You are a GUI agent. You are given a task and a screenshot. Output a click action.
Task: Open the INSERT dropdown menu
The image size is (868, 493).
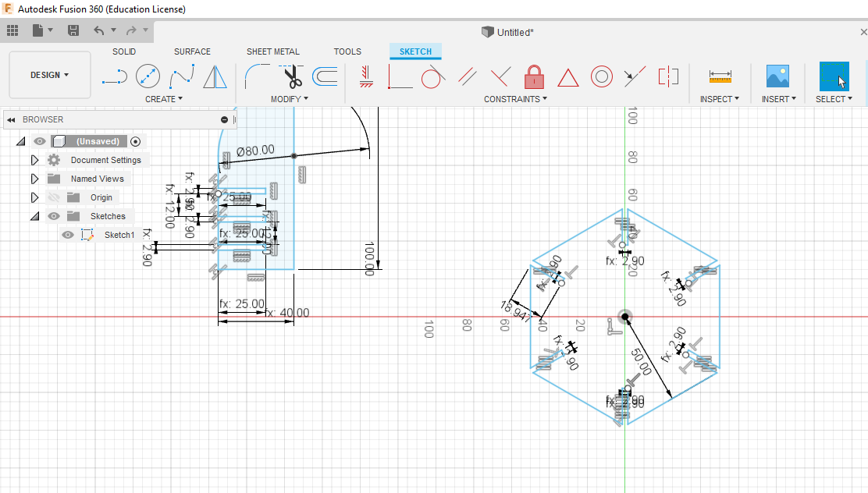[x=779, y=99]
